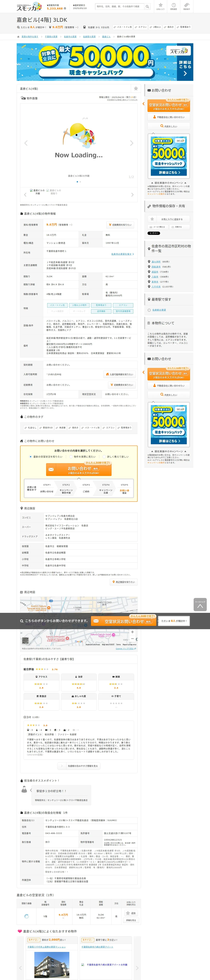This screenshot has width=210, height=980.
Task: Click 初期費用を知りたい in the rent row
Action: [x=120, y=225]
